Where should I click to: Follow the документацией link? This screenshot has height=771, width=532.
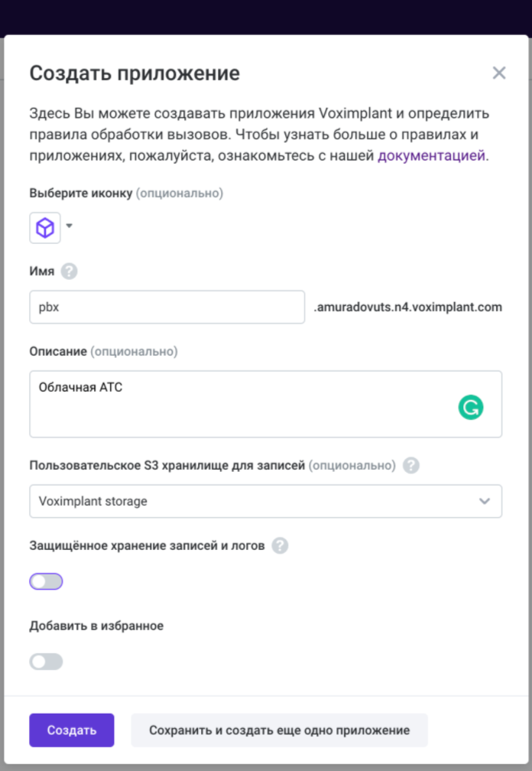pos(431,155)
